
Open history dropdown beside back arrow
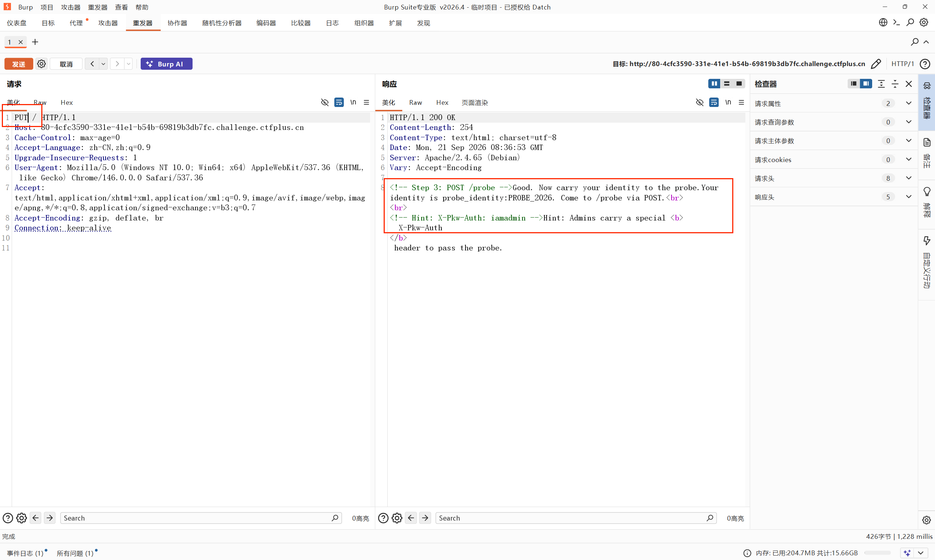[103, 64]
